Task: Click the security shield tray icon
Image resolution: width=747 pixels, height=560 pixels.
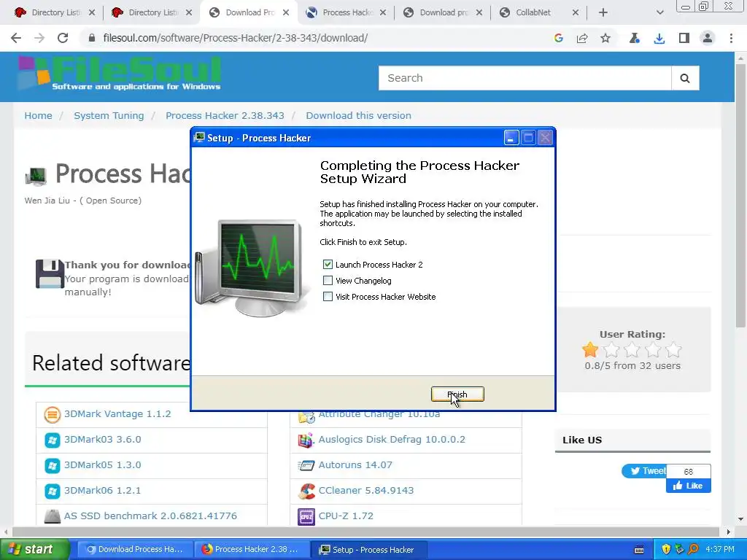Action: coord(666,550)
